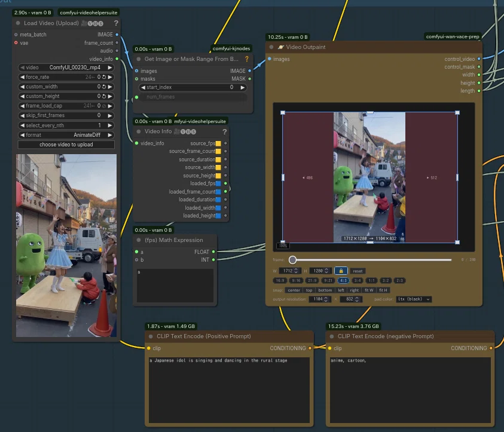Screen dimensions: 504x432
Task: Reset the outpaint dimensions
Action: coord(358,271)
